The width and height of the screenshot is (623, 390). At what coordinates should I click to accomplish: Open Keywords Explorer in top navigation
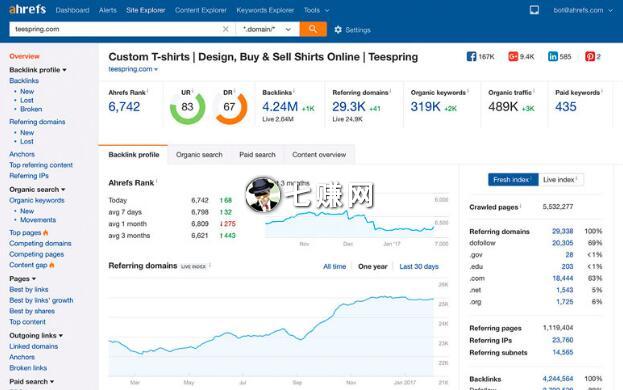click(x=265, y=10)
